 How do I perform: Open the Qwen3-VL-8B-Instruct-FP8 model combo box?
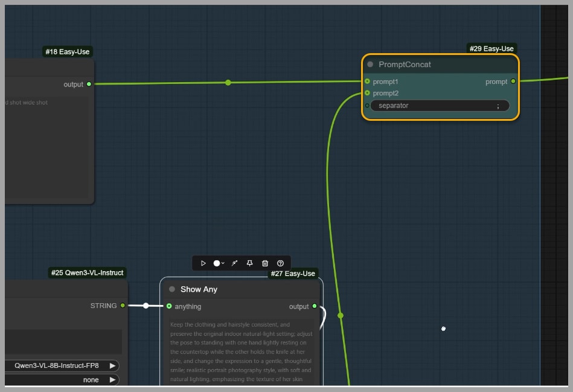57,365
